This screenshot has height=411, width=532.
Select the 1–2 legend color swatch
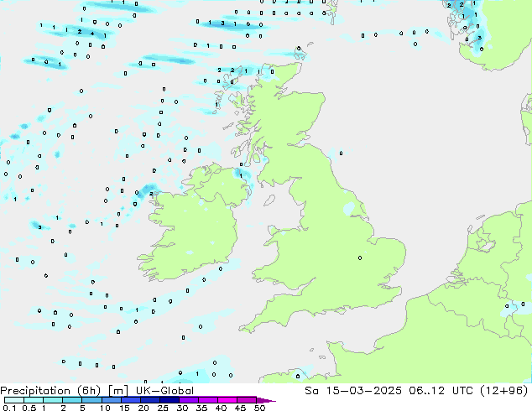[53, 400]
